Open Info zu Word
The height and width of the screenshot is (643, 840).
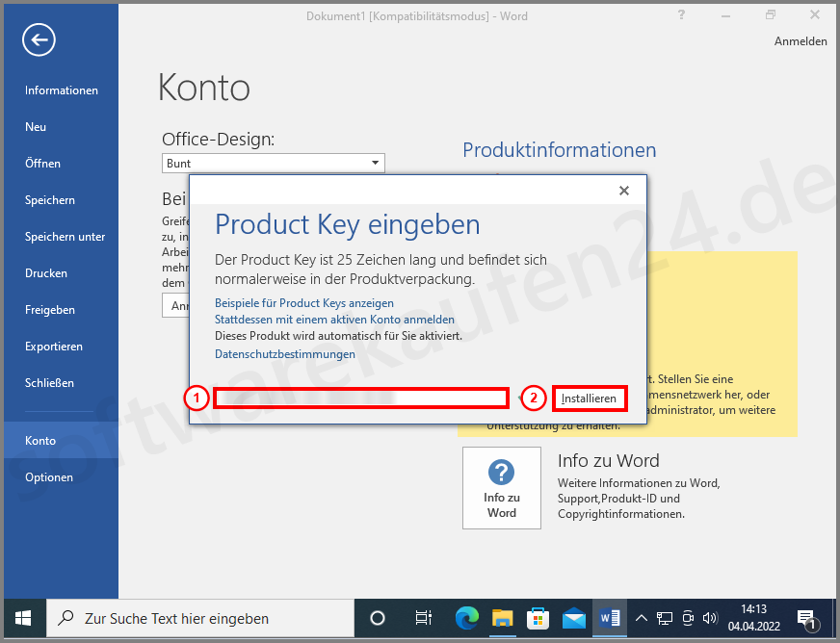pyautogui.click(x=501, y=488)
